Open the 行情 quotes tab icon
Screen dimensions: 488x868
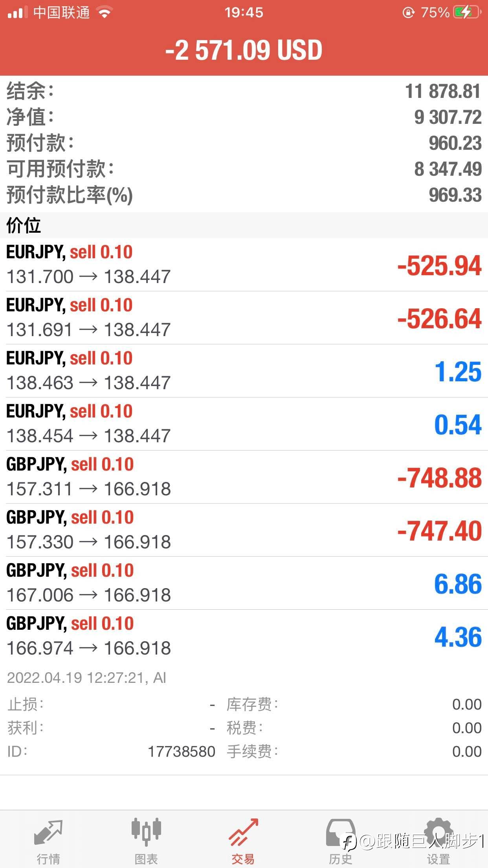click(x=48, y=833)
